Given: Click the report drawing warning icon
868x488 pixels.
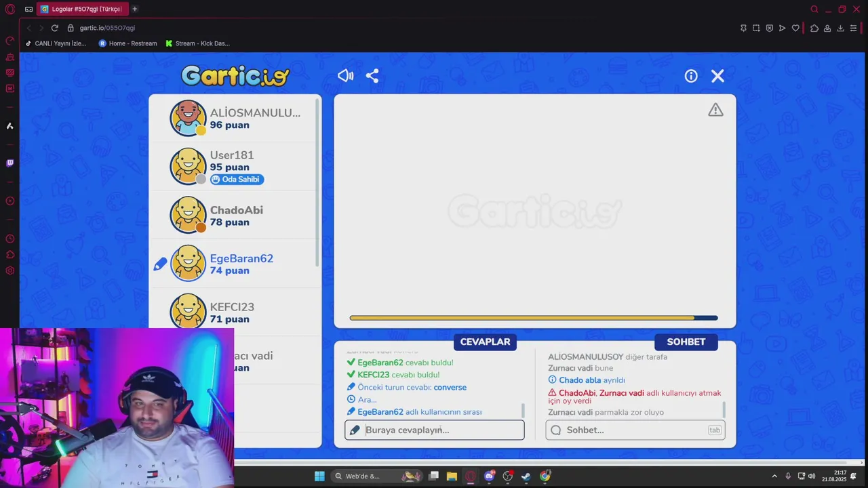Looking at the screenshot, I should [715, 110].
